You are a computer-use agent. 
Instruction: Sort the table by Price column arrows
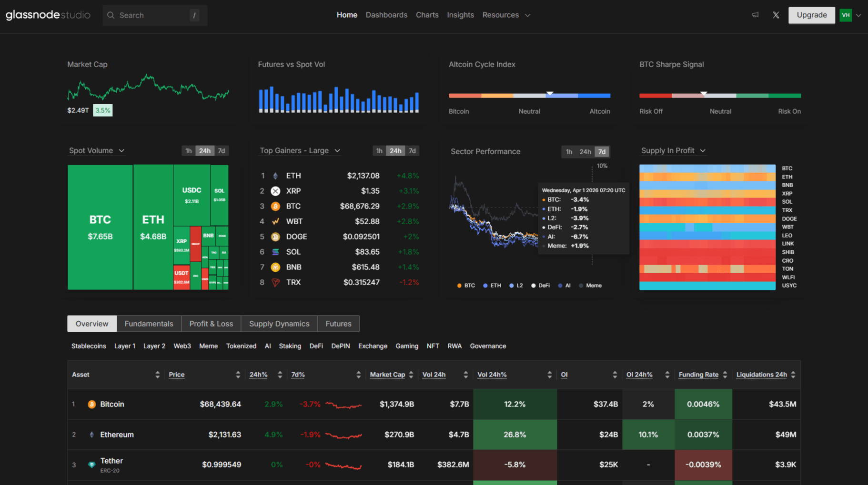pos(238,375)
